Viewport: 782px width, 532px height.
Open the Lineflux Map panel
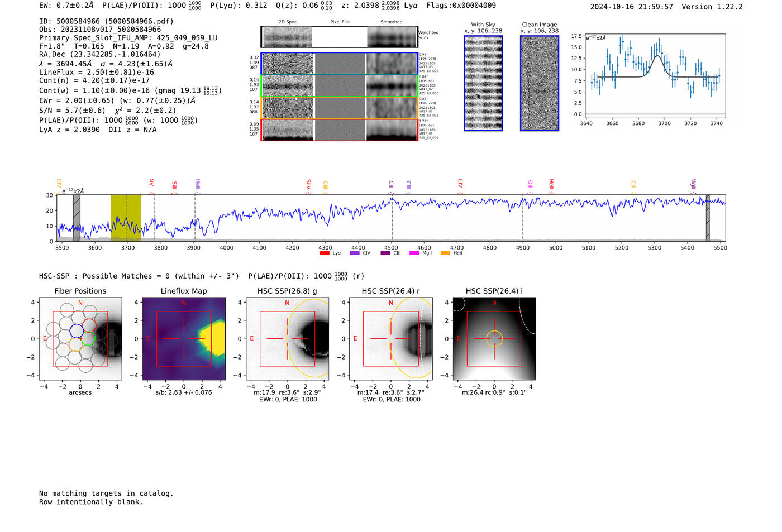click(x=184, y=339)
